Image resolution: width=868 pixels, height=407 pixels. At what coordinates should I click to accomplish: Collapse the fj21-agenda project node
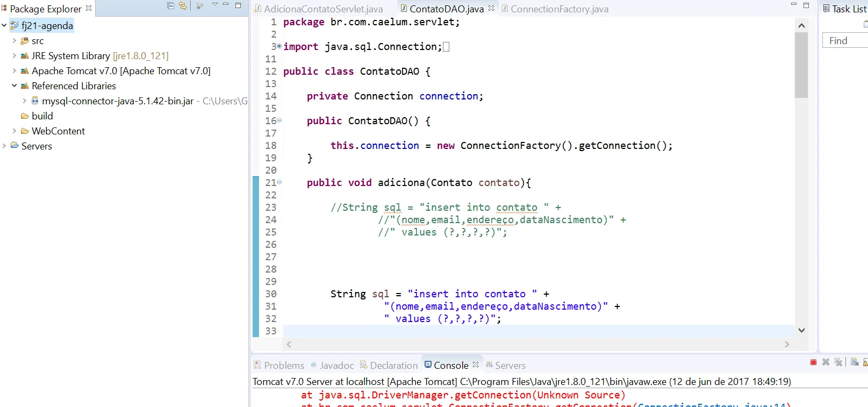[4, 25]
